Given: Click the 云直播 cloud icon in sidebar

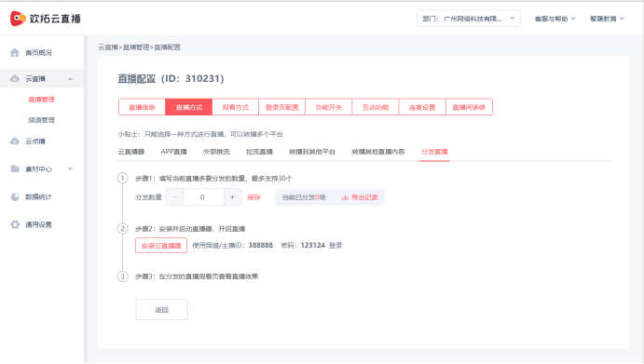Looking at the screenshot, I should [x=15, y=78].
